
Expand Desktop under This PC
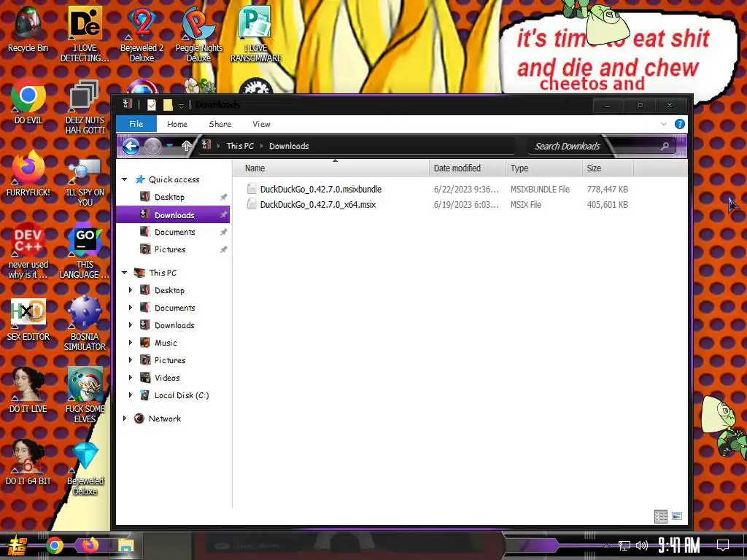(x=131, y=290)
